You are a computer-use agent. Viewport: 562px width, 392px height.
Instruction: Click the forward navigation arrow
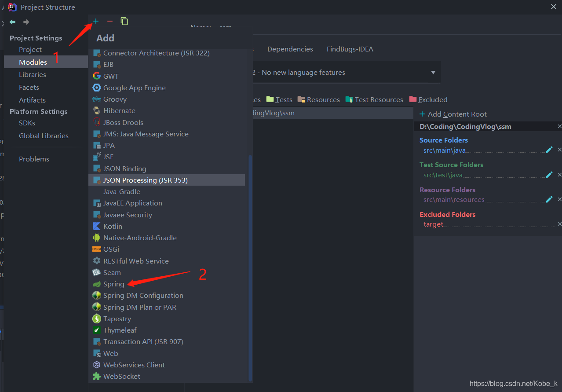(26, 22)
